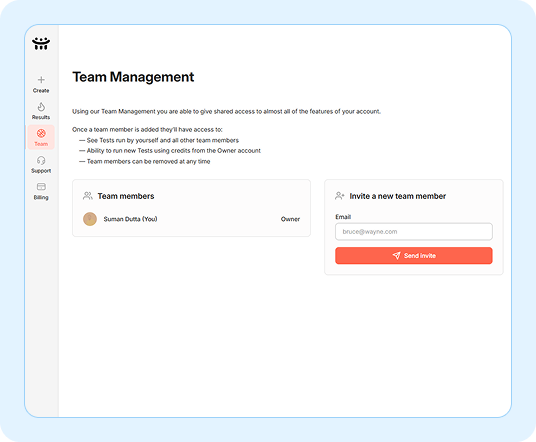Viewport: 536px width, 442px height.
Task: Click the "Invite a new team member" heading
Action: (398, 196)
